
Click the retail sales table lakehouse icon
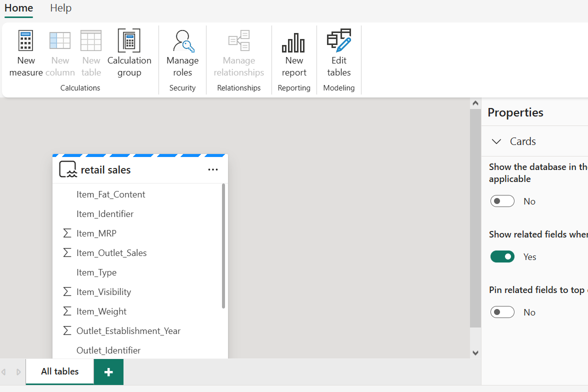coord(68,169)
